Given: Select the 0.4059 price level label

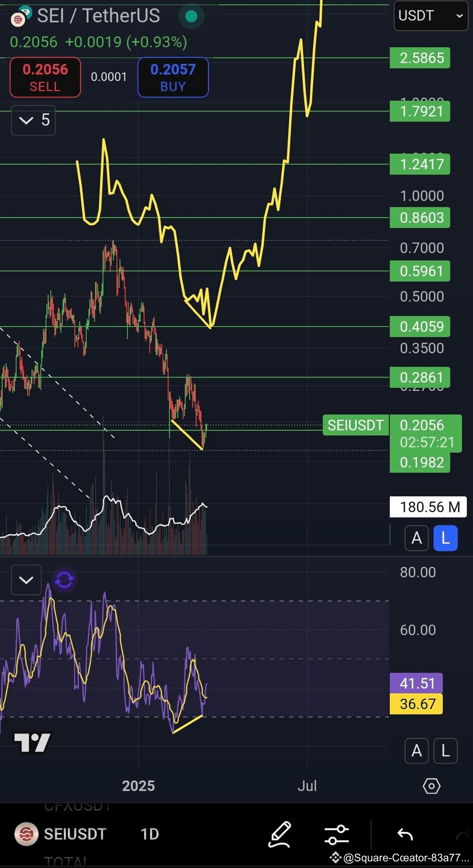Looking at the screenshot, I should (420, 326).
